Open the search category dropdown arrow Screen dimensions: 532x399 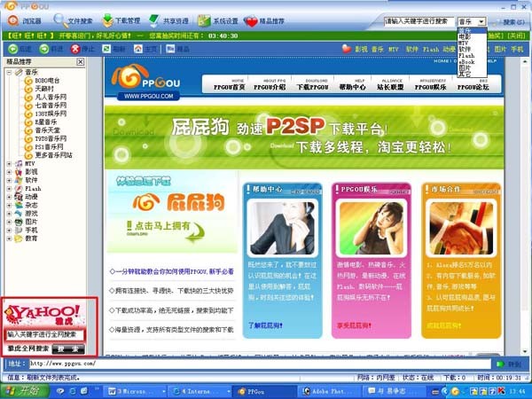tap(481, 21)
